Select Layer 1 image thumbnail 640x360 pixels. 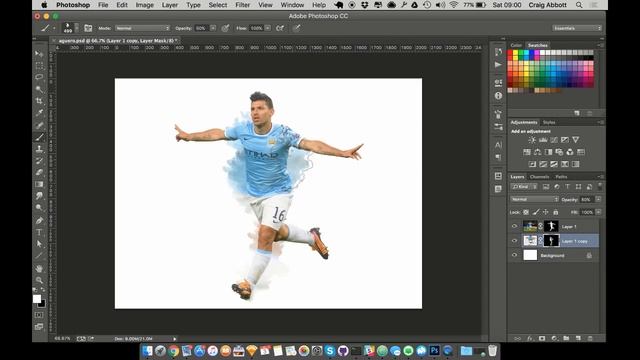pyautogui.click(x=530, y=226)
